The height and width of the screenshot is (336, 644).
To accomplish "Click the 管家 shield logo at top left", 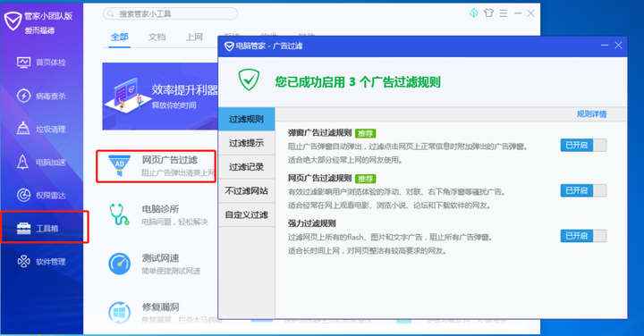I will pos(13,20).
